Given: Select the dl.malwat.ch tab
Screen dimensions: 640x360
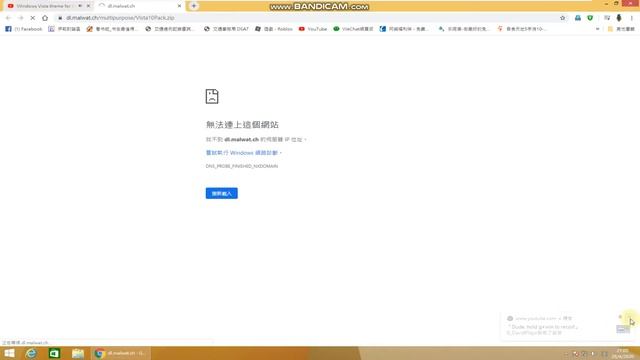Looking at the screenshot, I should click(139, 6).
